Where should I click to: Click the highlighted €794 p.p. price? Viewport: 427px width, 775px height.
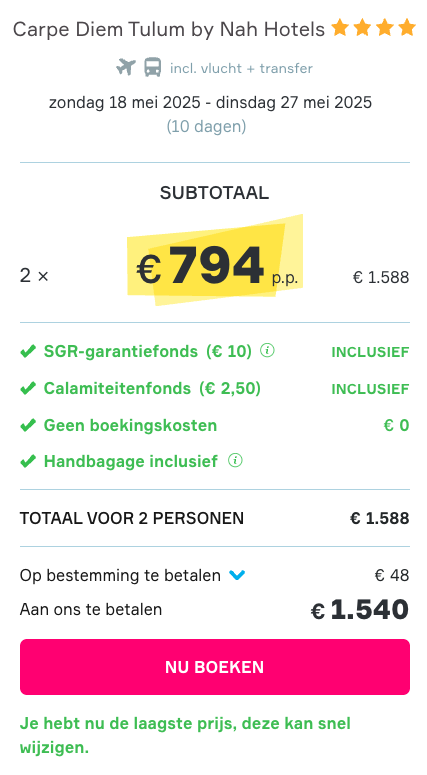click(x=215, y=264)
